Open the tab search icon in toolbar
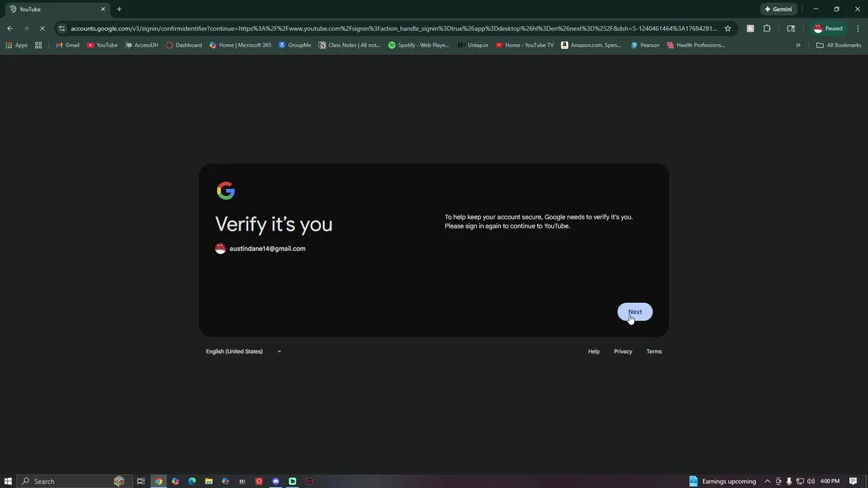Screen dimensions: 868x488 pyautogui.click(x=791, y=28)
